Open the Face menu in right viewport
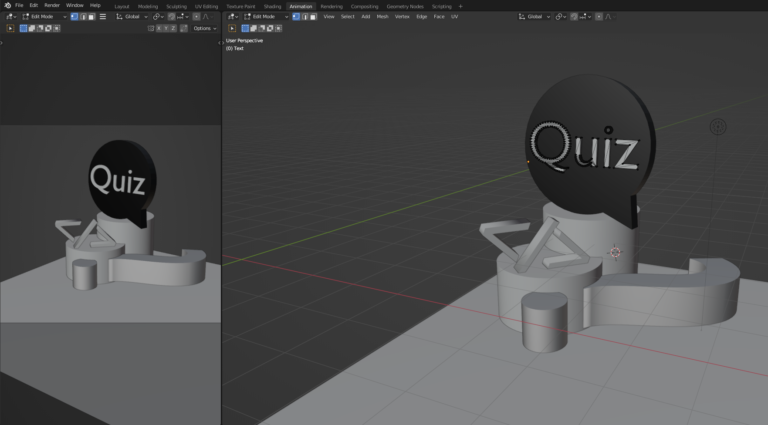This screenshot has width=768, height=425. [439, 17]
